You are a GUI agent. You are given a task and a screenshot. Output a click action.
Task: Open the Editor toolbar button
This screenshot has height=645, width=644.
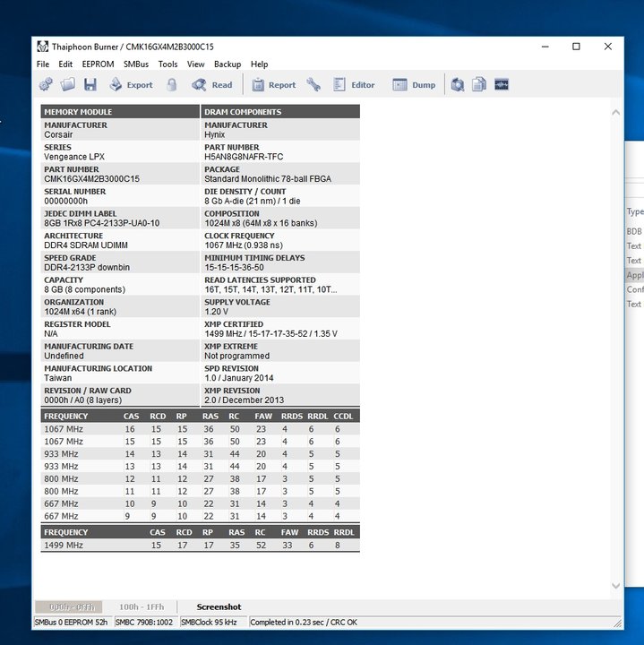pyautogui.click(x=354, y=85)
